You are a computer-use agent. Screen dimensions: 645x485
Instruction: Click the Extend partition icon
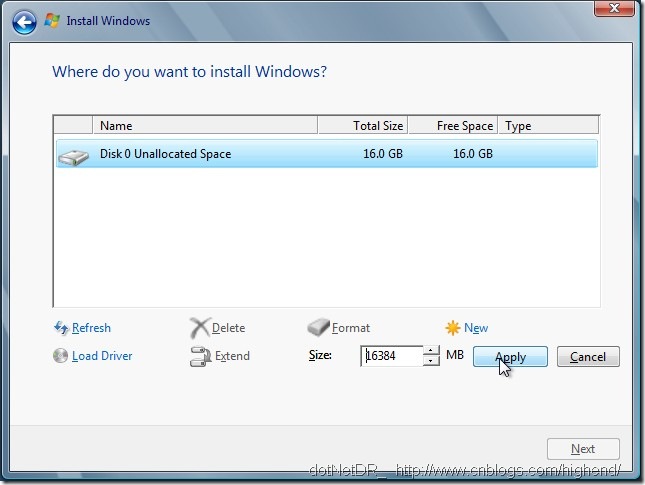(x=200, y=356)
